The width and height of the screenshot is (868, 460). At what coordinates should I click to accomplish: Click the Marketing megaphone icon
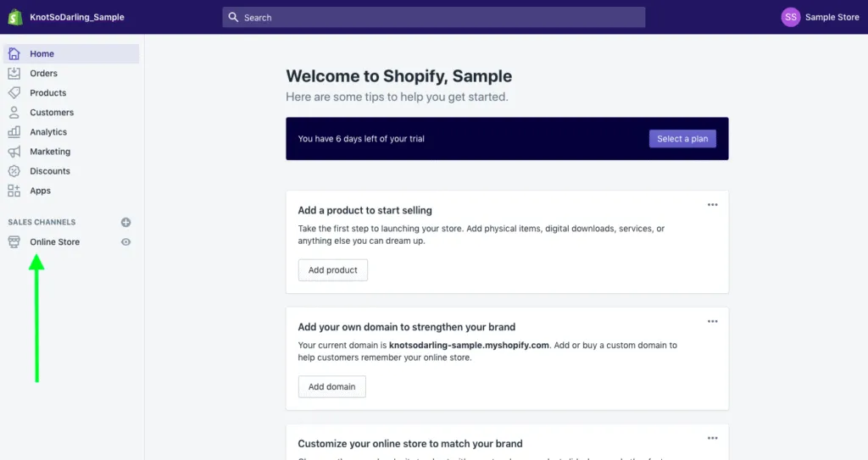click(14, 152)
